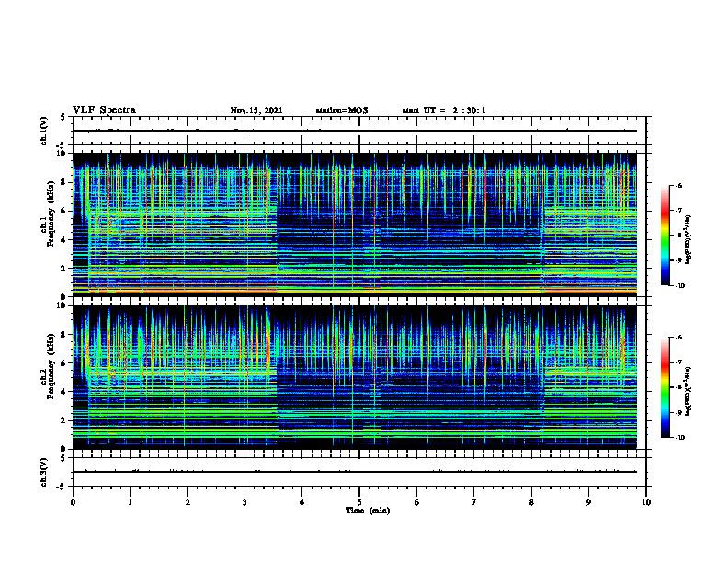Image resolution: width=728 pixels, height=563 pixels.
Task: Click the ch.2 frequency tick label "2"
Action: [63, 420]
